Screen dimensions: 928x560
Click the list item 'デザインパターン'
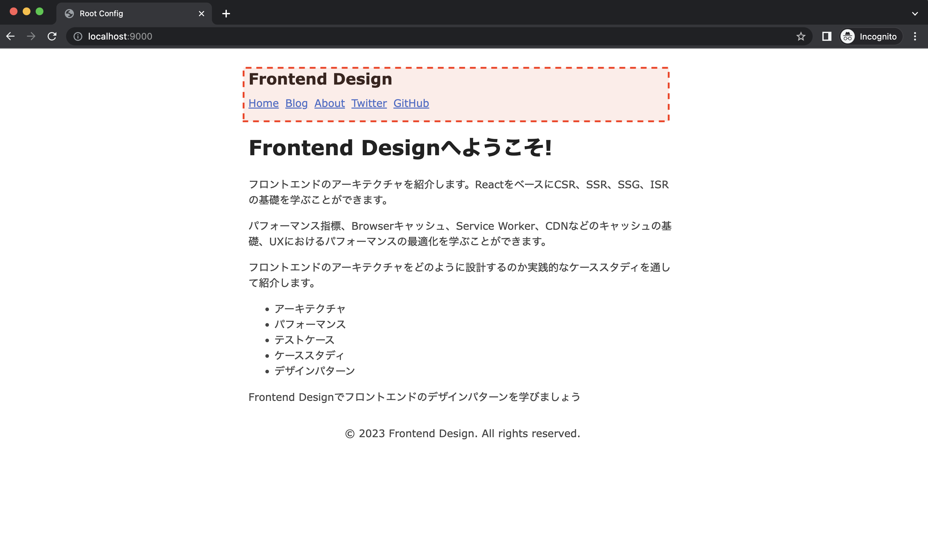coord(315,371)
